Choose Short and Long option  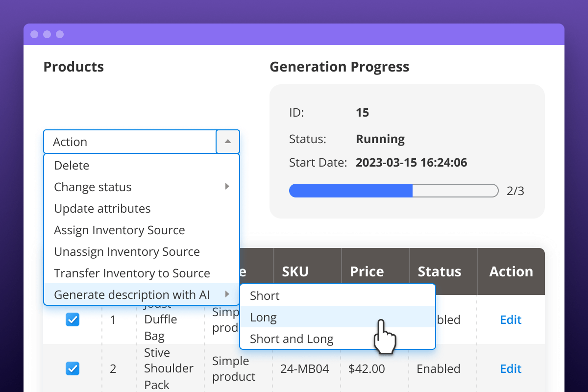coord(292,339)
